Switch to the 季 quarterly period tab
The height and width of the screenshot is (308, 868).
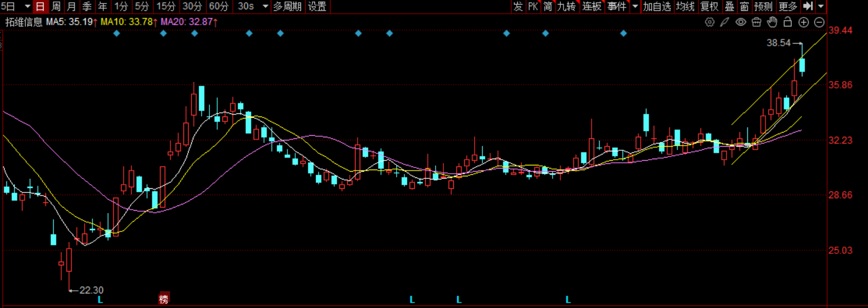point(87,6)
